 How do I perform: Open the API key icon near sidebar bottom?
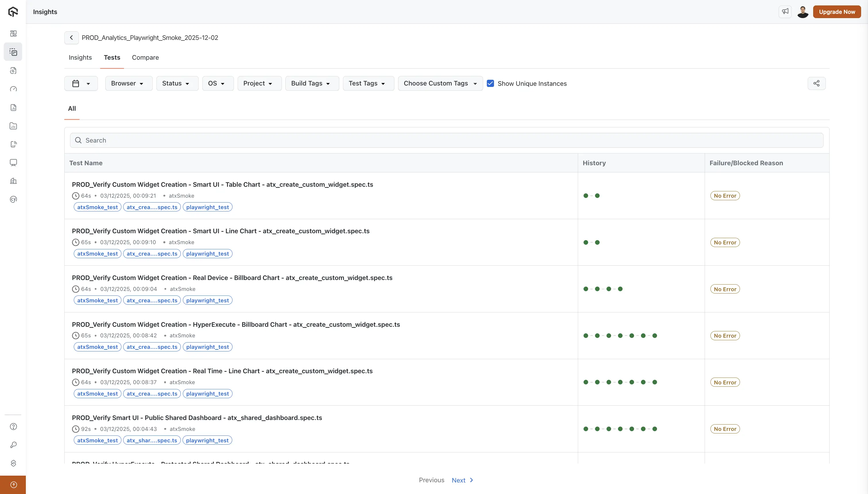click(x=13, y=445)
